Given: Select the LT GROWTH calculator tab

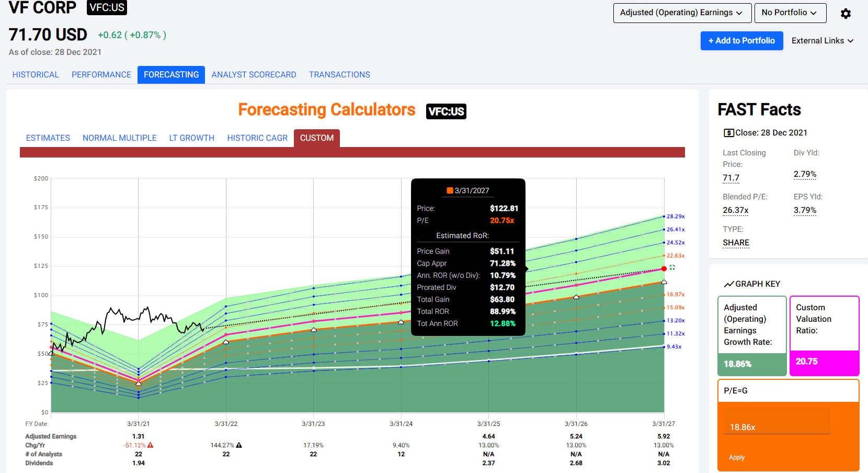Looking at the screenshot, I should coord(192,138).
